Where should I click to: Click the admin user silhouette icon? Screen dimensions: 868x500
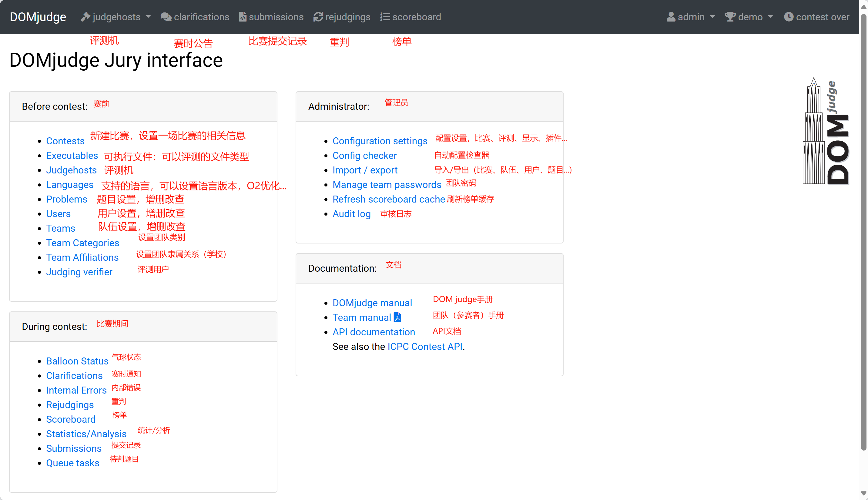coord(671,17)
